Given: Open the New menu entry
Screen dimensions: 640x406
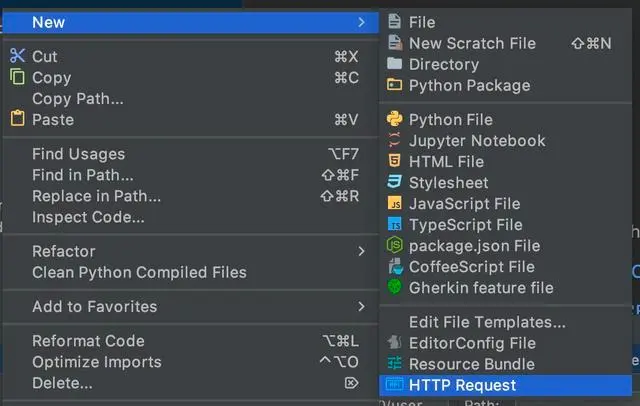Looking at the screenshot, I should click(191, 22).
